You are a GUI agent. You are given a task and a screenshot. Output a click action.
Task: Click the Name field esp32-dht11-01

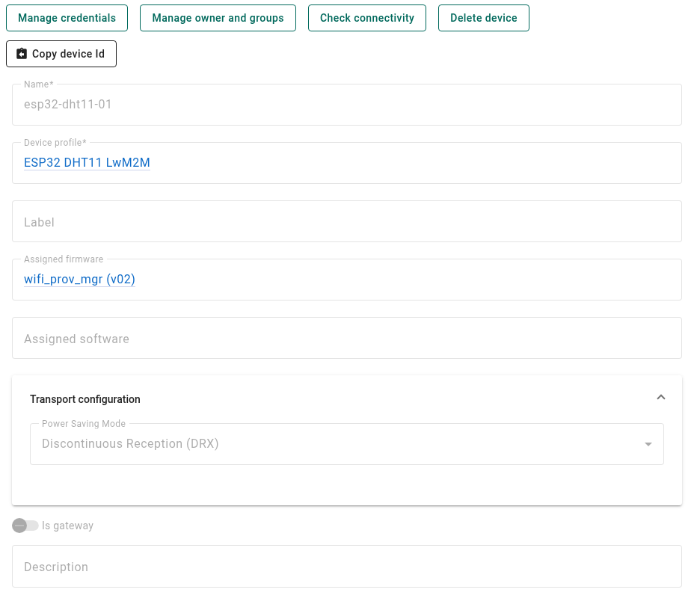coord(346,105)
